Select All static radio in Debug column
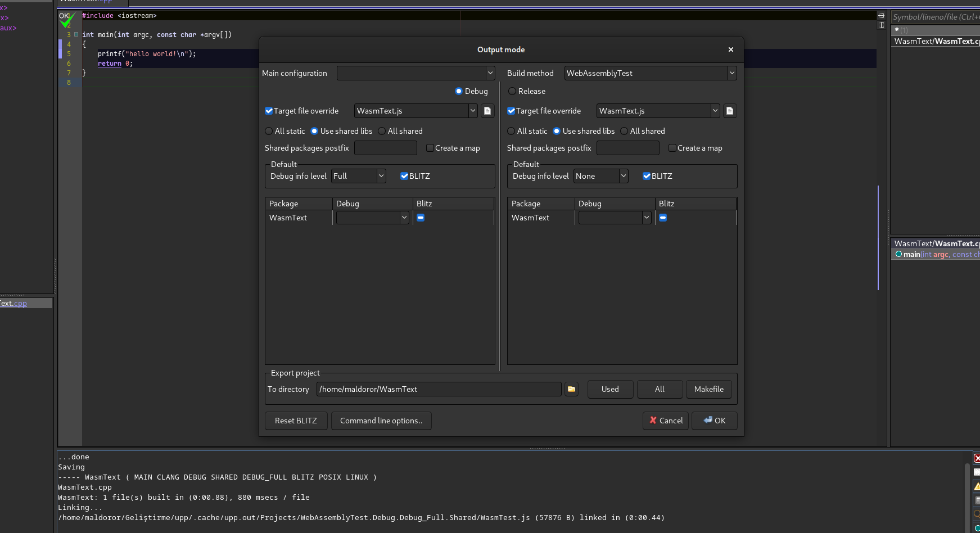Screen dimensions: 980x533 (x=269, y=131)
